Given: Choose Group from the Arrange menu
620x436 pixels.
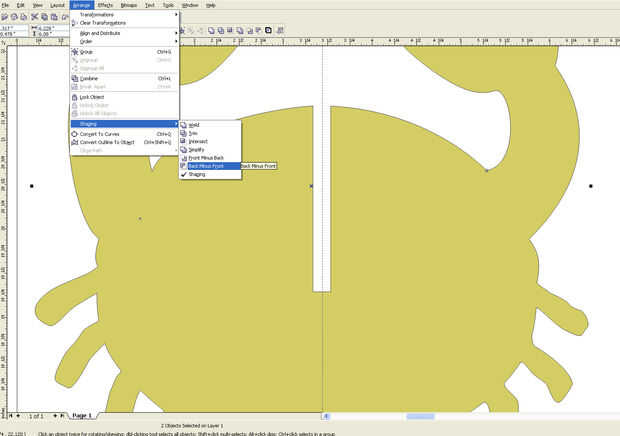Looking at the screenshot, I should tap(125, 52).
